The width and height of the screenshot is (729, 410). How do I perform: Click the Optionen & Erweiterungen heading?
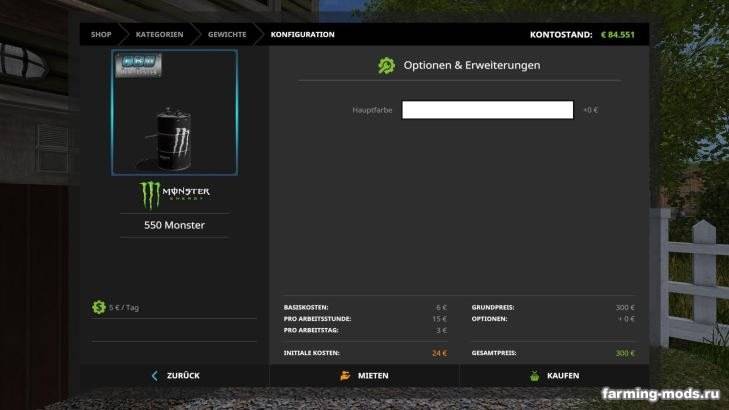pyautogui.click(x=472, y=65)
